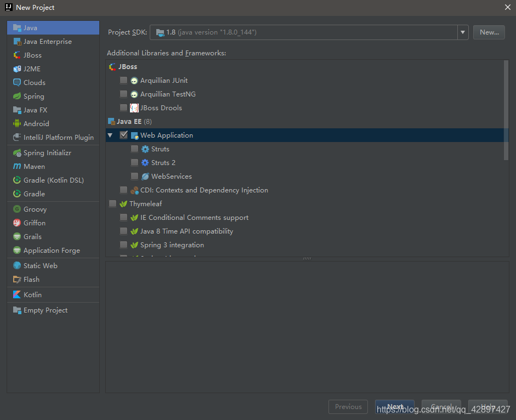Click the splitter handle below frameworks list

coord(307,259)
